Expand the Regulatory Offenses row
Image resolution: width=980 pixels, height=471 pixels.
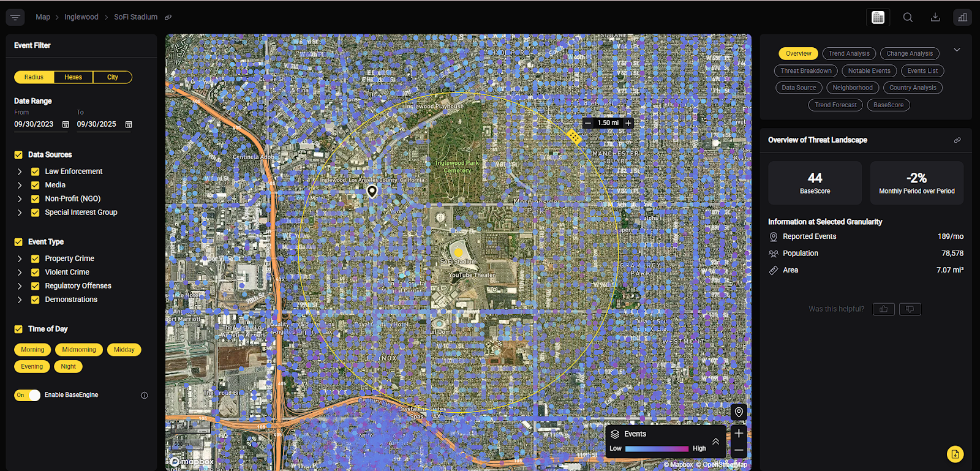[x=20, y=286]
